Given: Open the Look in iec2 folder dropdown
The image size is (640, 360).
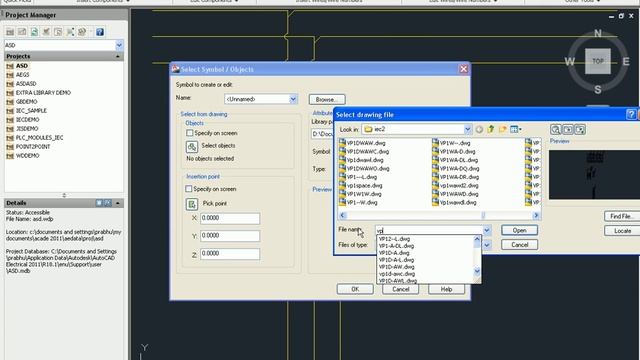Looking at the screenshot, I should pos(467,129).
